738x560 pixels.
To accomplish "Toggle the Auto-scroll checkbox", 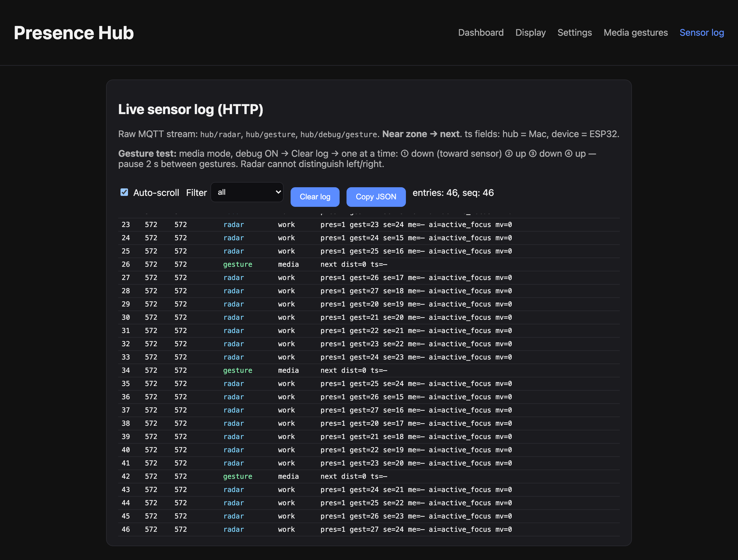I will pyautogui.click(x=124, y=192).
